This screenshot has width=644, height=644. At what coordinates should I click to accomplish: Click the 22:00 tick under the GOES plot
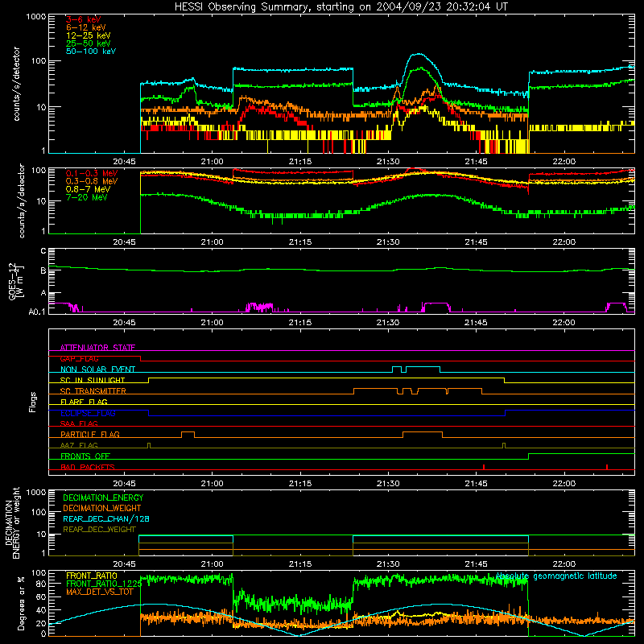click(x=564, y=323)
